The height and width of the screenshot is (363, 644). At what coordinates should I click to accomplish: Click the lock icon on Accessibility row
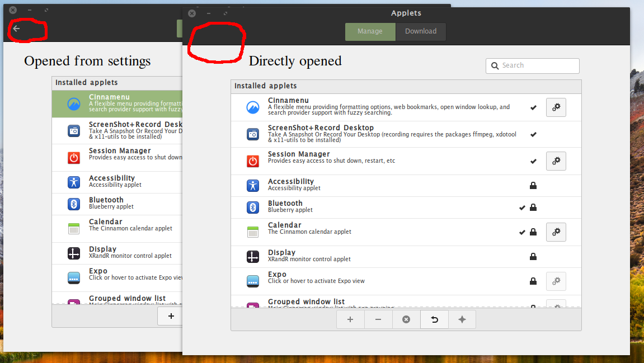coord(533,186)
